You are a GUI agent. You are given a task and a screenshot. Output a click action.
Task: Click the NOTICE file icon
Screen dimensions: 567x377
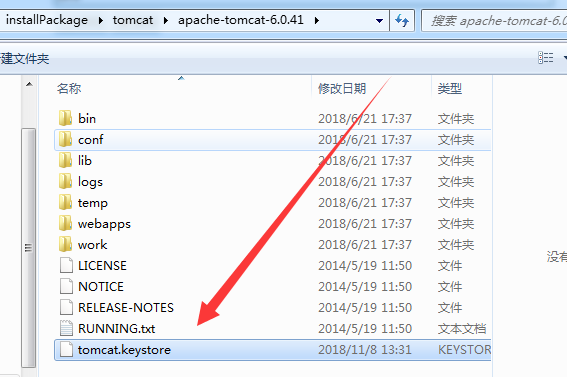(x=66, y=286)
